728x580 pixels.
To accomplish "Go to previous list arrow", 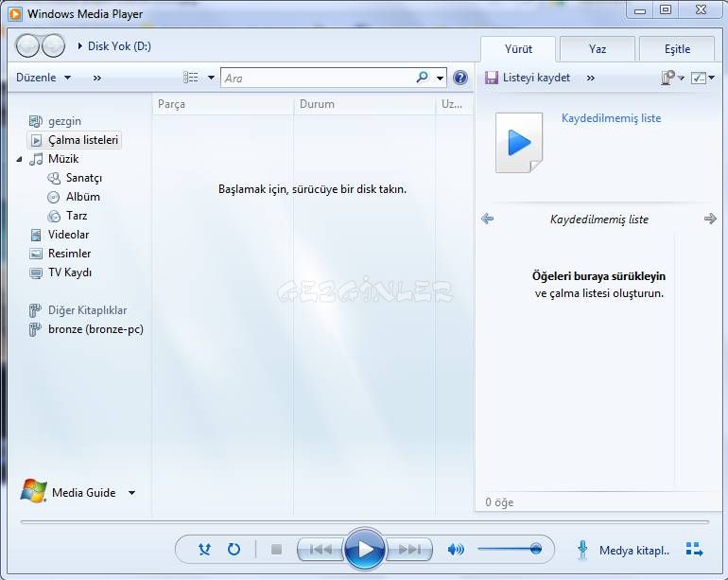I will click(x=488, y=219).
